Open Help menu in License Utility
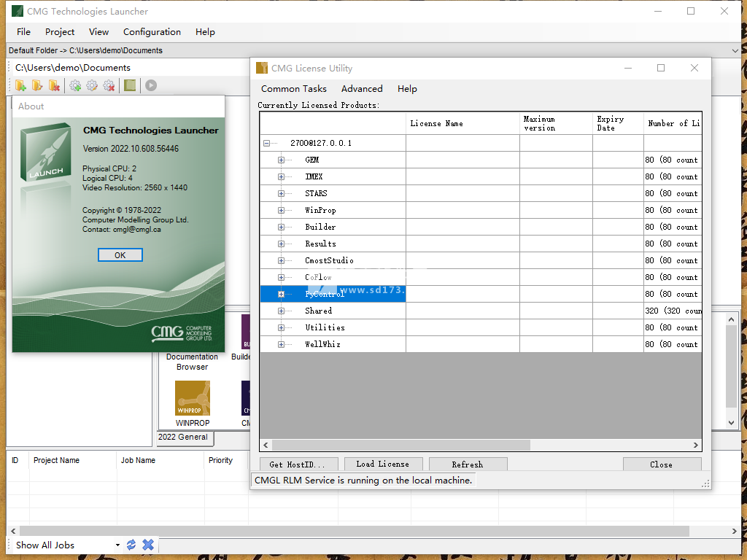This screenshot has width=747, height=560. [x=407, y=88]
